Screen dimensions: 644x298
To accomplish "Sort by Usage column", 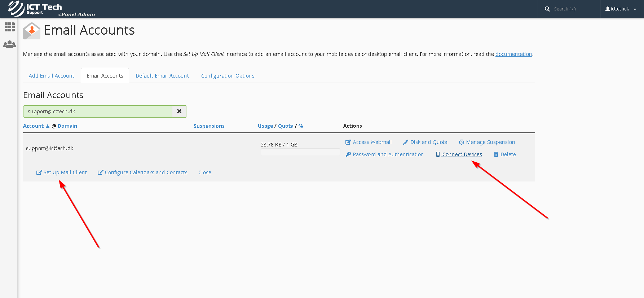I will click(x=265, y=126).
